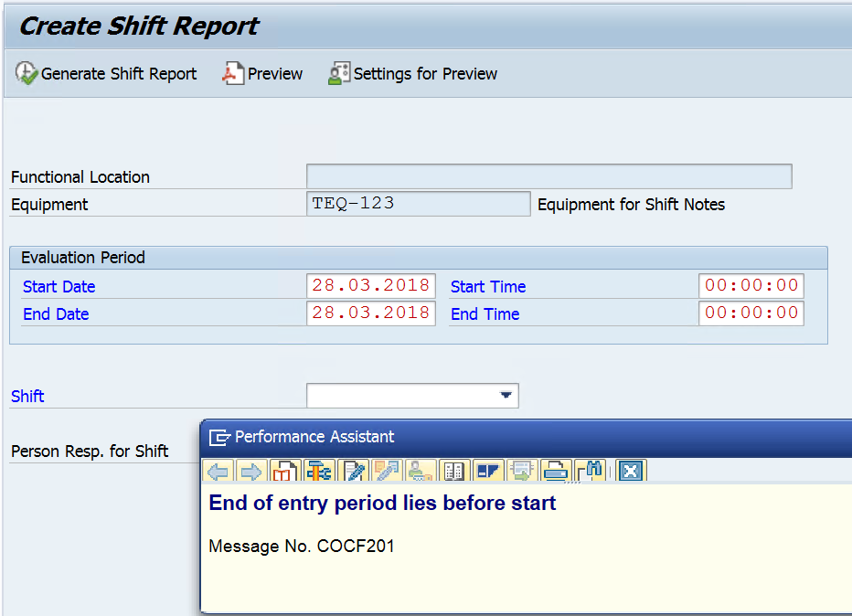Click the Technical Information hammer-wrench icon

point(319,471)
